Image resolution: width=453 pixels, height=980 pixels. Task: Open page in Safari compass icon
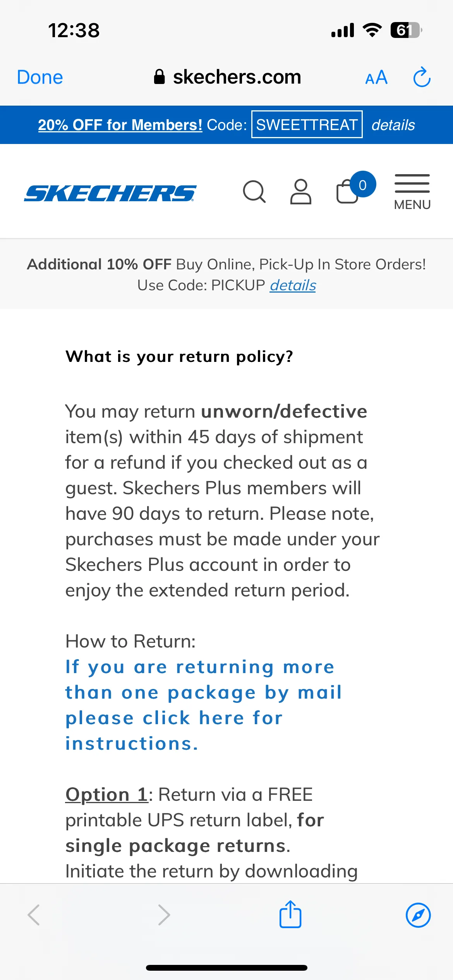418,915
